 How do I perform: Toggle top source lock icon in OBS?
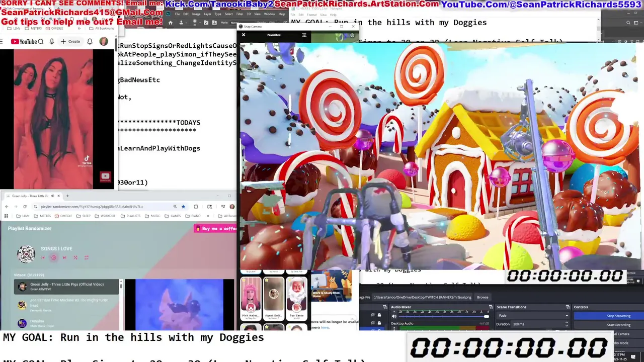click(x=379, y=315)
